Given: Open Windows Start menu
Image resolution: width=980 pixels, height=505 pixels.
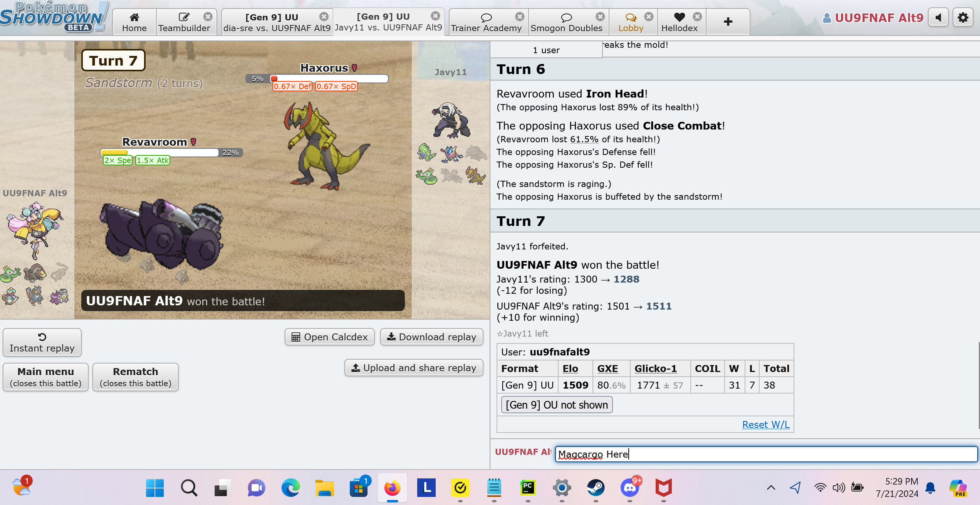Looking at the screenshot, I should 155,488.
